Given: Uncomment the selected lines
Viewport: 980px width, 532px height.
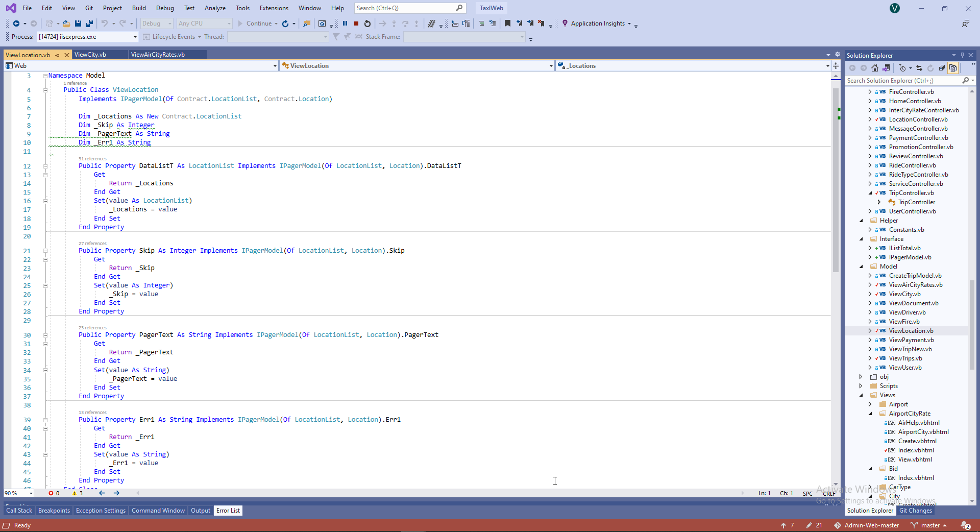Looking at the screenshot, I should point(493,23).
